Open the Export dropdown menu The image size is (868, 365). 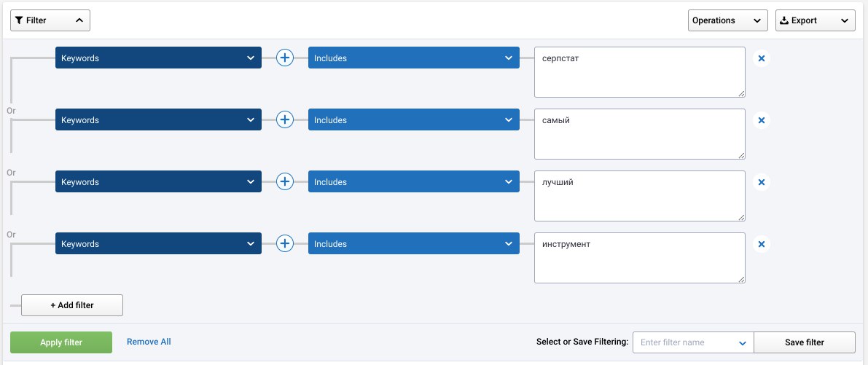coord(815,20)
